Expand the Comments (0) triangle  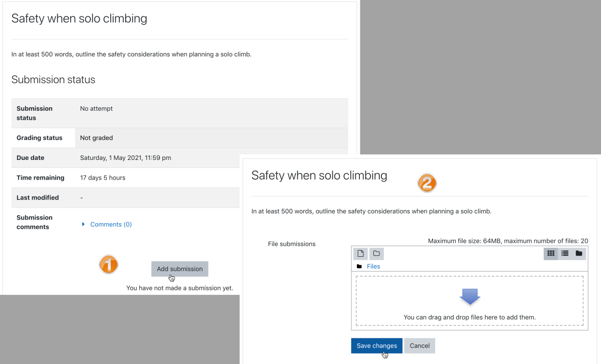(x=83, y=225)
